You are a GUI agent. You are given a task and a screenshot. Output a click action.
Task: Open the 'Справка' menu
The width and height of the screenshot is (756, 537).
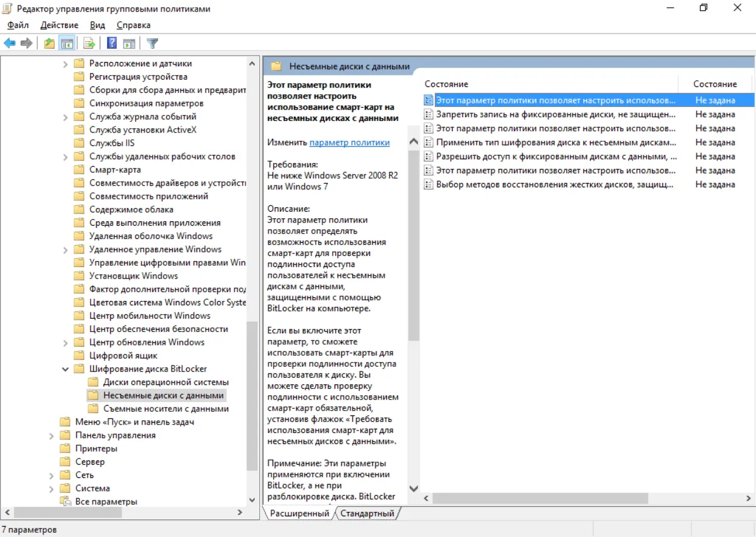133,25
